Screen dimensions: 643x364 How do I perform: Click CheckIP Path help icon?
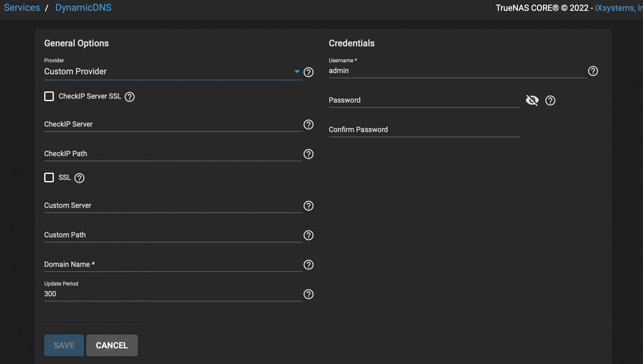(x=308, y=154)
